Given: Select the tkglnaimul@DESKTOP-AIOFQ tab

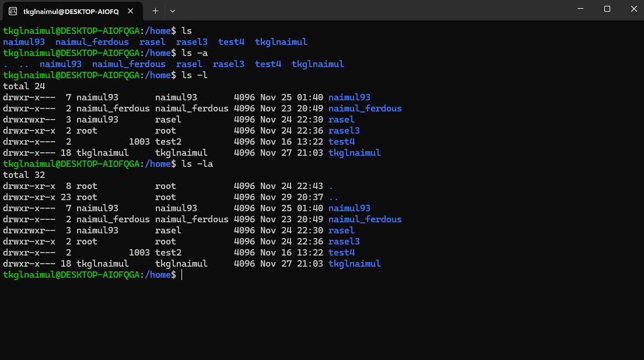Looking at the screenshot, I should click(73, 11).
